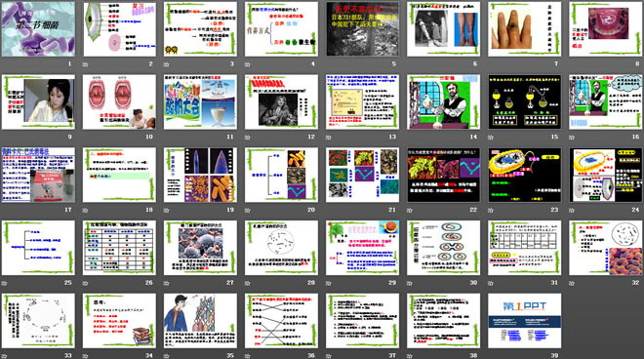Select slide 31 data table thumbnail

[x=525, y=248]
